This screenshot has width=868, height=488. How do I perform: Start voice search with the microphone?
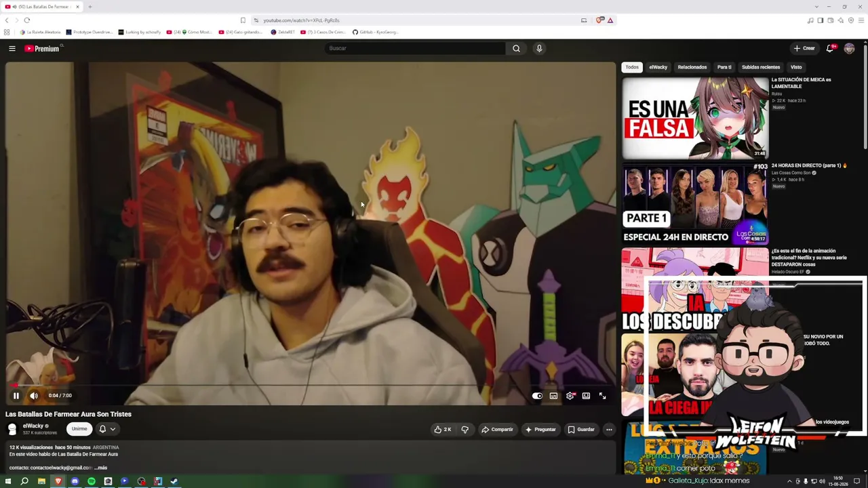[539, 48]
